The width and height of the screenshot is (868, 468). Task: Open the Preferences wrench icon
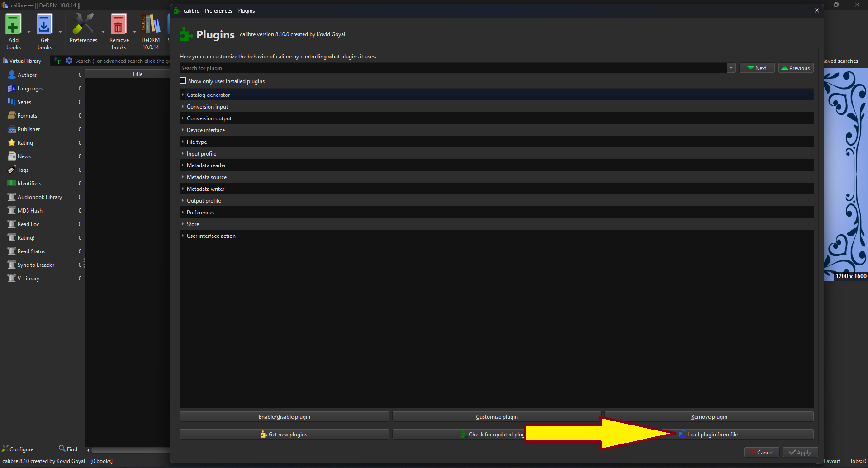pos(83,25)
